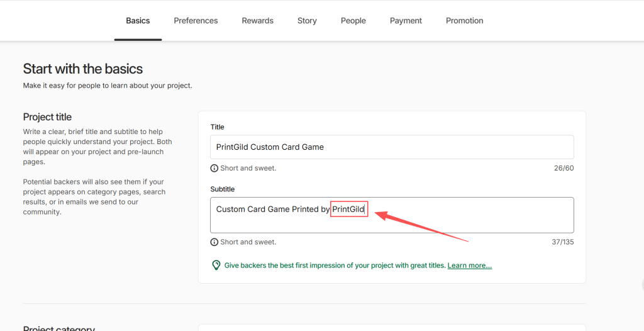Switch to the Preferences tab
Viewport: 644px width, 331px height.
click(196, 21)
